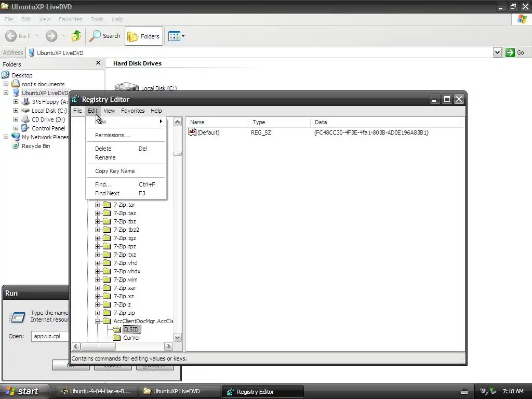Viewport: 532px width, 399px height.
Task: Click My Network Places icon in tree
Action: (15, 137)
